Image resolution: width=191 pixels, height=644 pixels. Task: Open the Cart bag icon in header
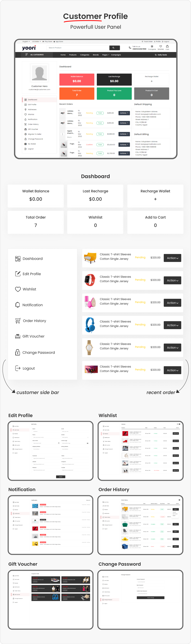tap(167, 46)
